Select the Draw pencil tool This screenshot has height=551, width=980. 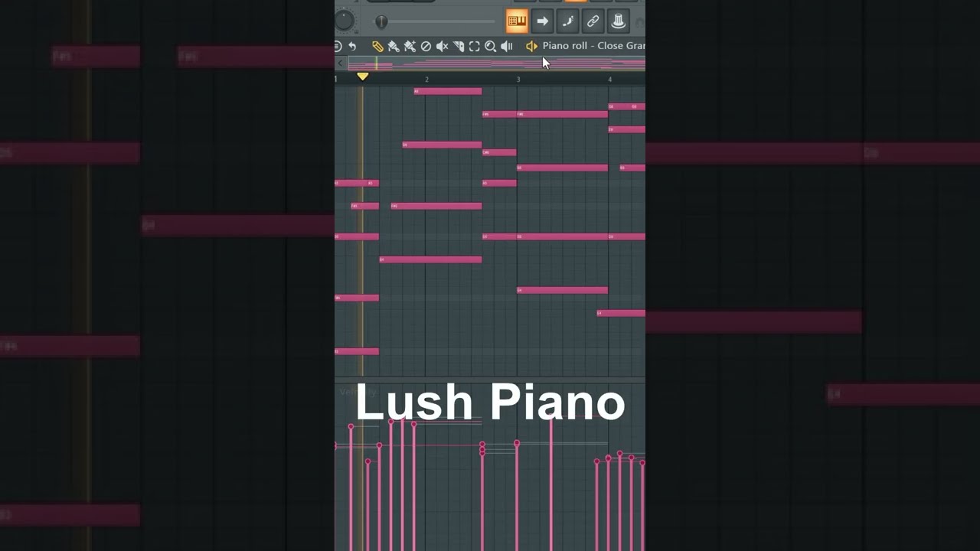click(x=377, y=47)
